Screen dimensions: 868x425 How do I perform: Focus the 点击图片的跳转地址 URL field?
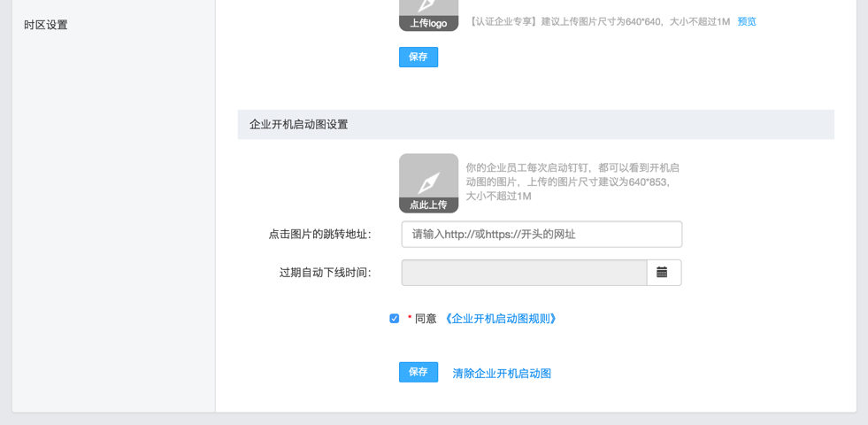pos(542,235)
